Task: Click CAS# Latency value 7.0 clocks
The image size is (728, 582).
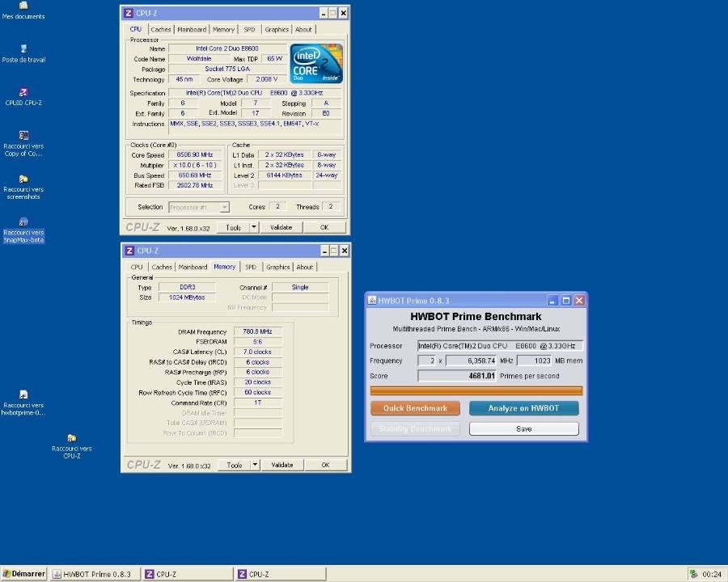Action: coord(258,352)
